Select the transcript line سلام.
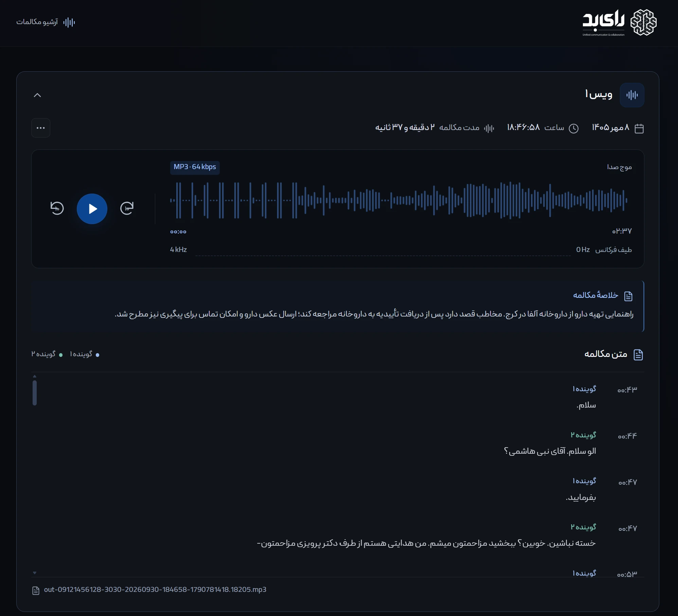The height and width of the screenshot is (616, 678). pos(586,405)
